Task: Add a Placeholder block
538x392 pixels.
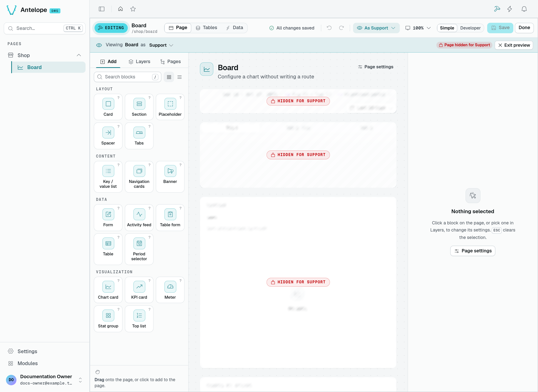Action: tap(170, 107)
